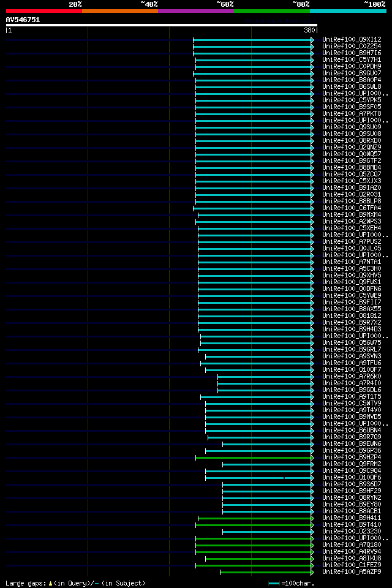Click subject name UniRef100_C6TFA4

pyautogui.click(x=352, y=208)
